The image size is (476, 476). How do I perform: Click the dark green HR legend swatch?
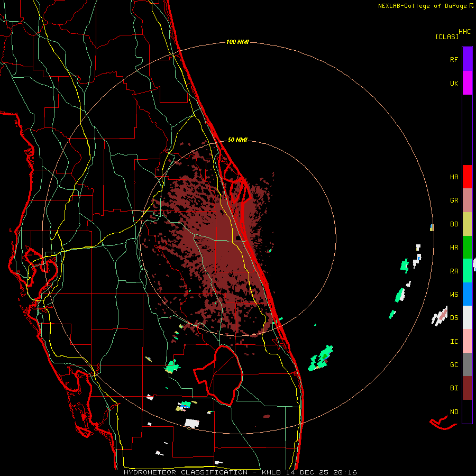[467, 248]
